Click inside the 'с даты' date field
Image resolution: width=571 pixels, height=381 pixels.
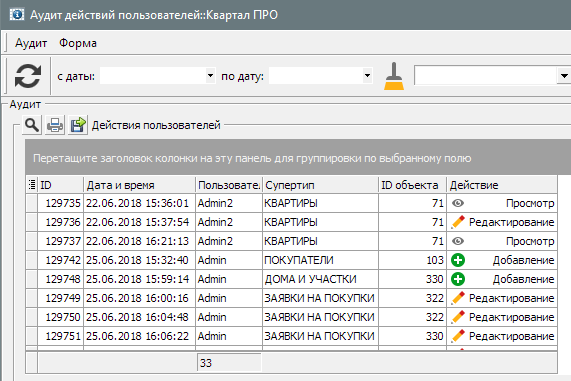pos(153,76)
